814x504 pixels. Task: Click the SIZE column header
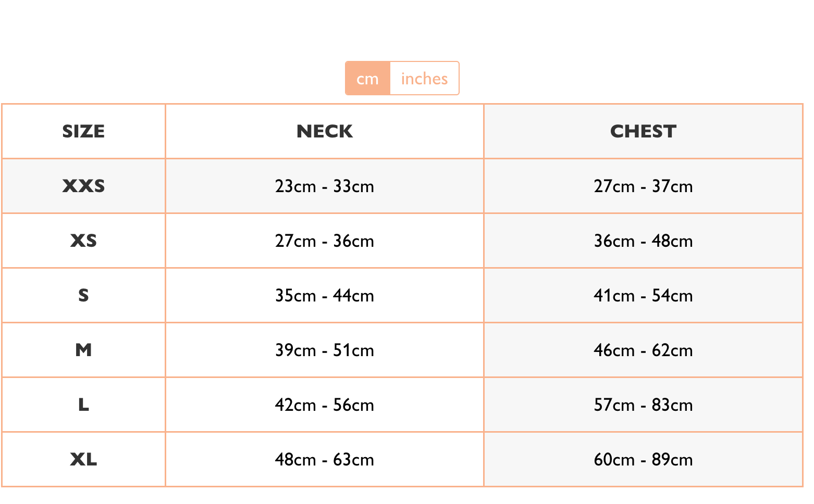[x=83, y=131]
